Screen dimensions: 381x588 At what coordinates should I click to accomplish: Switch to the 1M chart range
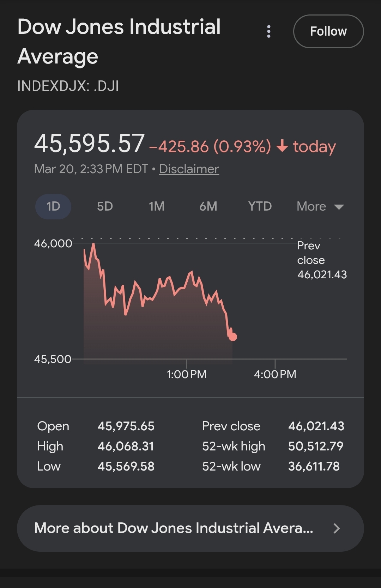point(157,206)
